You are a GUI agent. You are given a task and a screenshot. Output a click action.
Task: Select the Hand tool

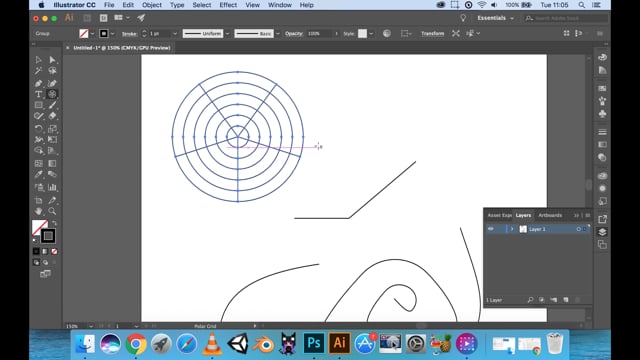[x=38, y=211]
